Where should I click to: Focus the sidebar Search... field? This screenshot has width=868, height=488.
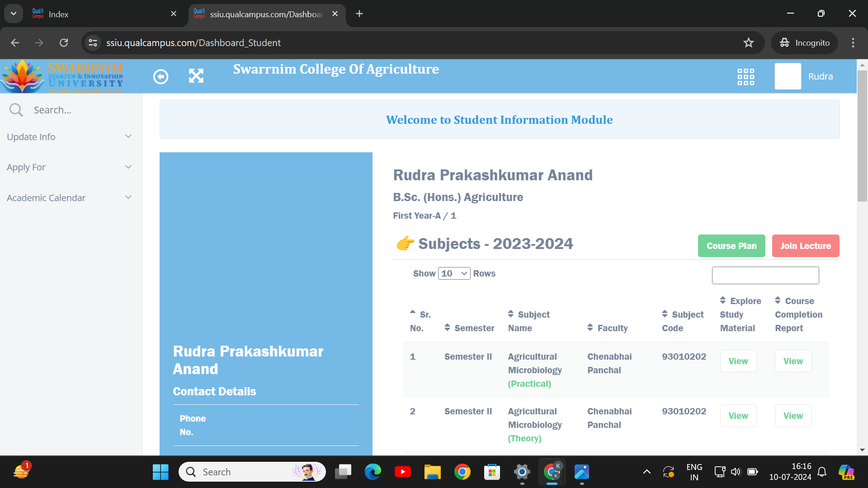tap(81, 110)
